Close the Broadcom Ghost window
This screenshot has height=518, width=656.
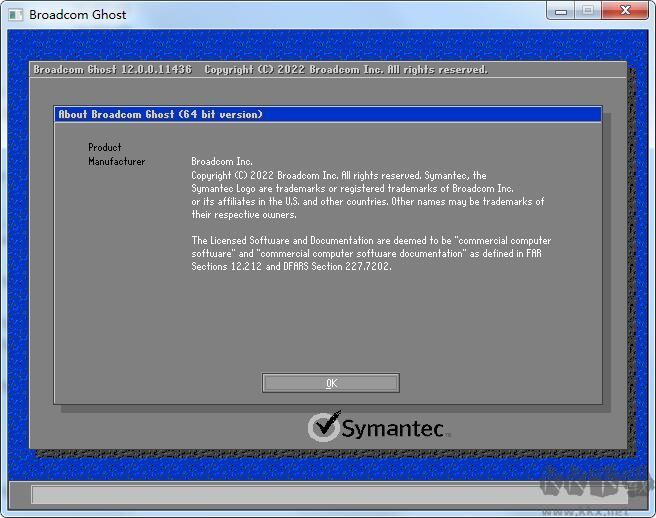[x=625, y=11]
